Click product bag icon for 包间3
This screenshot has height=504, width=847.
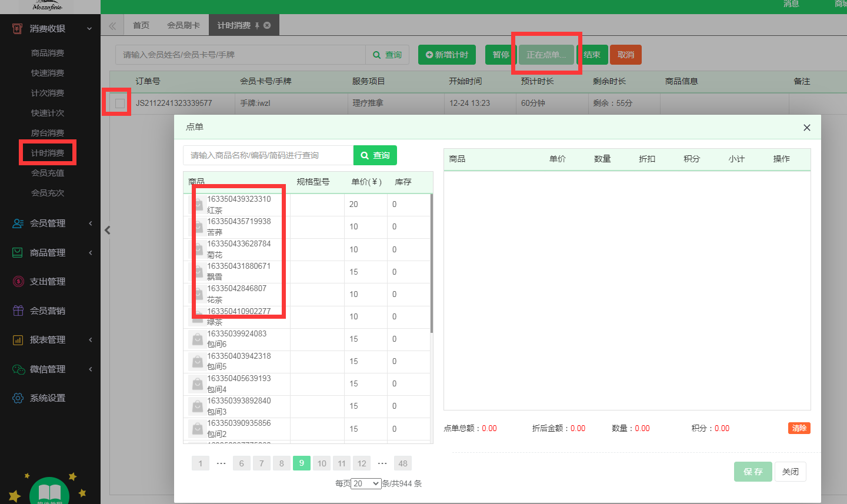coord(196,406)
